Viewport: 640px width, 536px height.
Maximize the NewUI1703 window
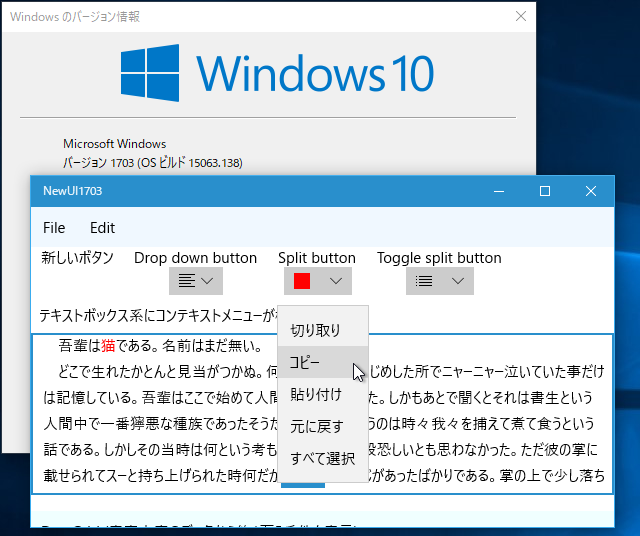coord(545,191)
